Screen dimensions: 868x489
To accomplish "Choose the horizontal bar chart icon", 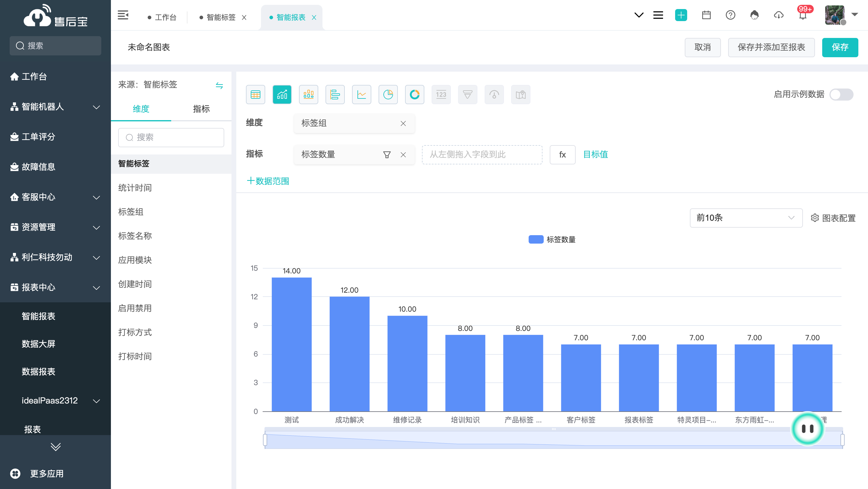I will (x=335, y=95).
